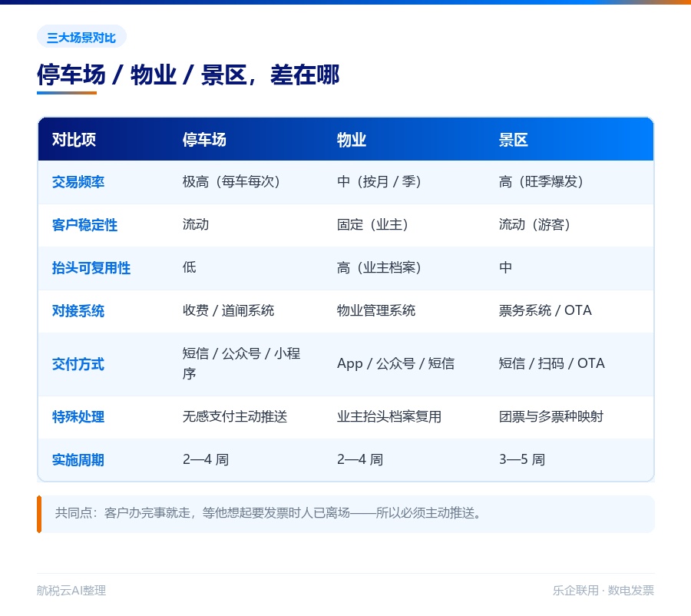Click the cell 收费 / 道闸系统
This screenshot has height=616, width=691.
coord(228,310)
